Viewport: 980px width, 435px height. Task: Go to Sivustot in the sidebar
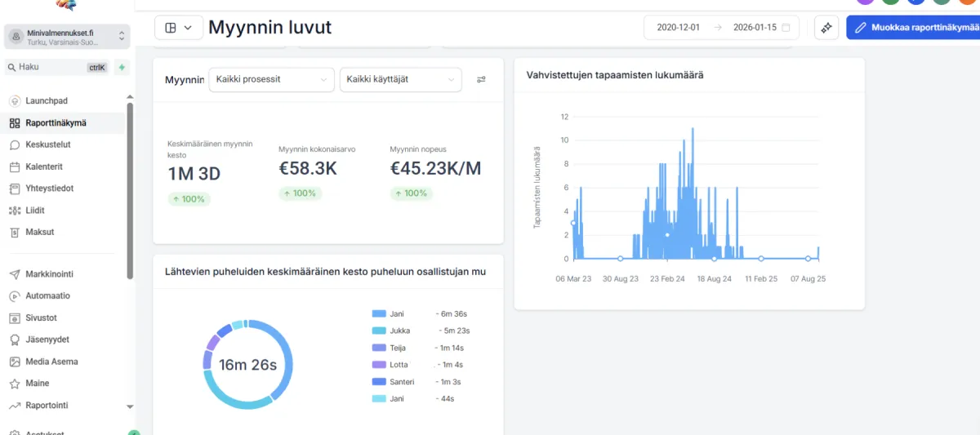[42, 317]
